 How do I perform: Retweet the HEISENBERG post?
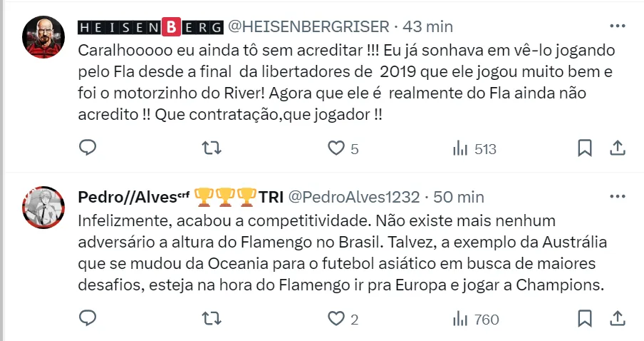coord(212,148)
